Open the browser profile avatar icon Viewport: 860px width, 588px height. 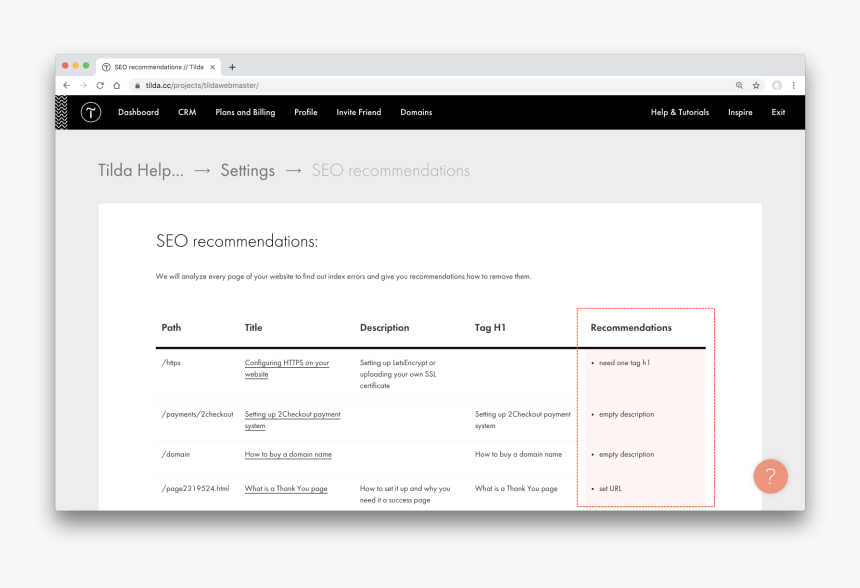click(777, 86)
